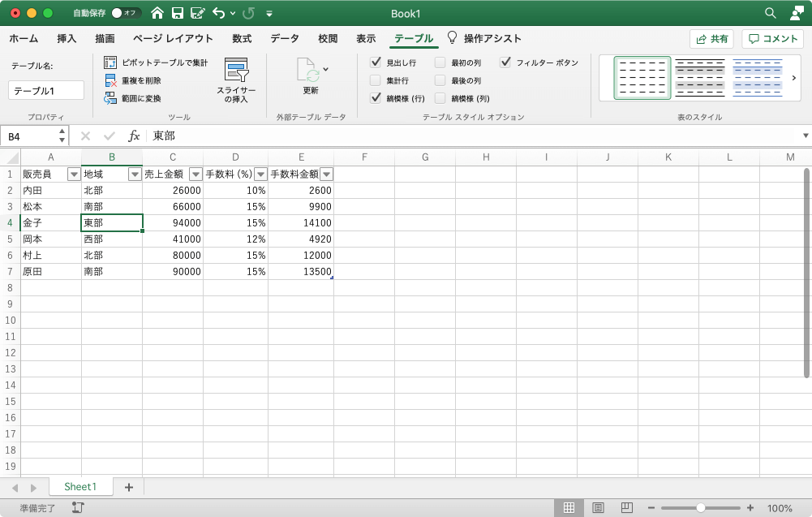Add a new sheet with plus
Screen dimensions: 812x517
[x=129, y=488]
